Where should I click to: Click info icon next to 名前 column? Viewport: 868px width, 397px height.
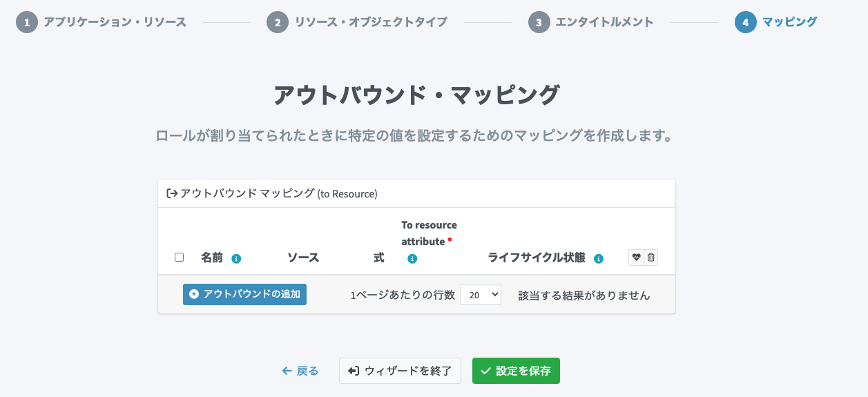[x=236, y=259]
